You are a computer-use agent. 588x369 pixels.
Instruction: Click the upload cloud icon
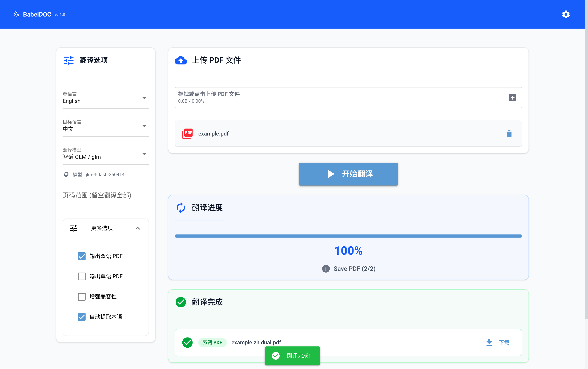click(x=181, y=60)
